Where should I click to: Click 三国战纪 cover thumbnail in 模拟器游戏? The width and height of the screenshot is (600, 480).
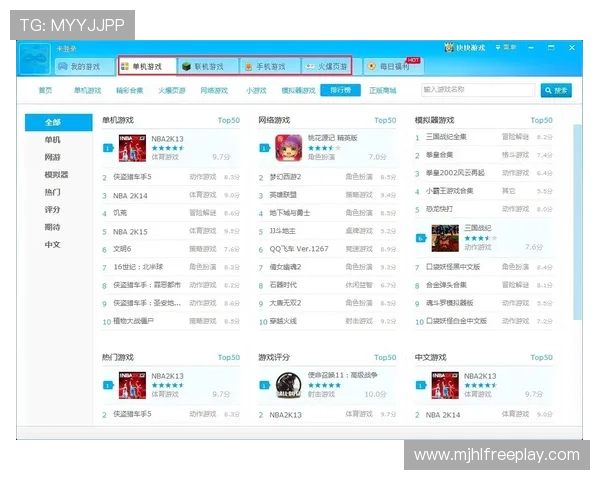[x=445, y=238]
